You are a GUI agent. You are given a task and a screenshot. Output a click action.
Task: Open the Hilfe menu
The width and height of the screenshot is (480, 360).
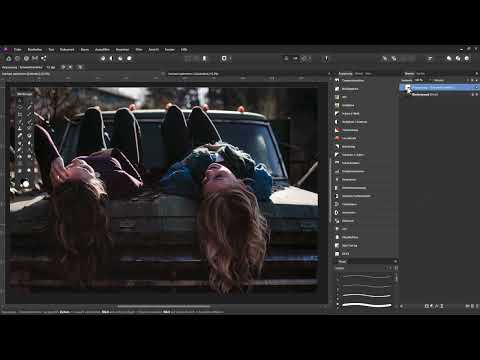[184, 49]
